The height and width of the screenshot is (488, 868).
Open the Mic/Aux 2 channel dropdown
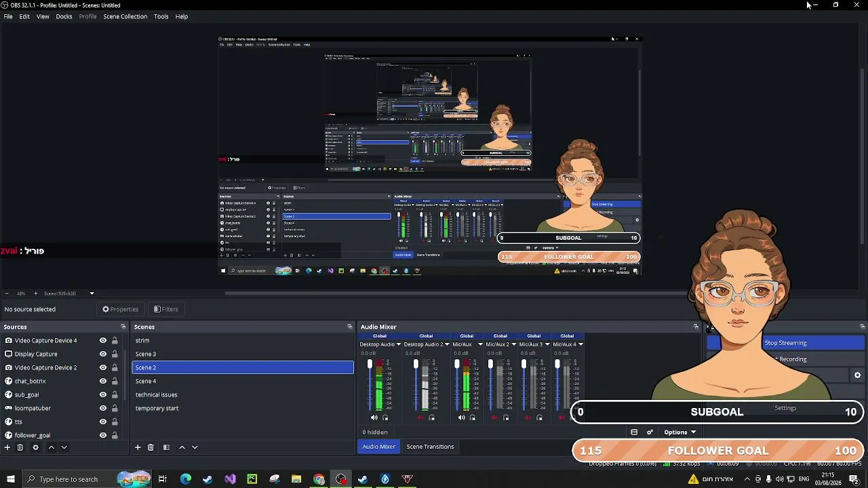tap(513, 344)
